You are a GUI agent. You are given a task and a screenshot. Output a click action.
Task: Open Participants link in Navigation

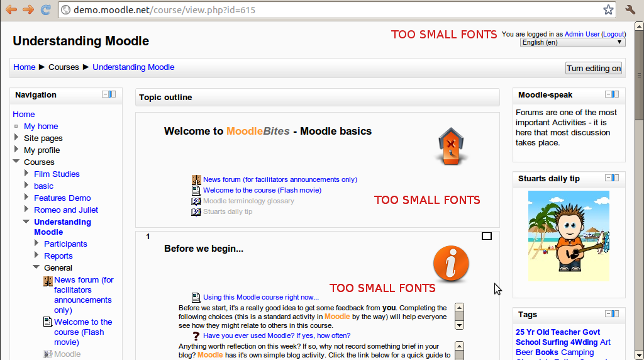[65, 244]
